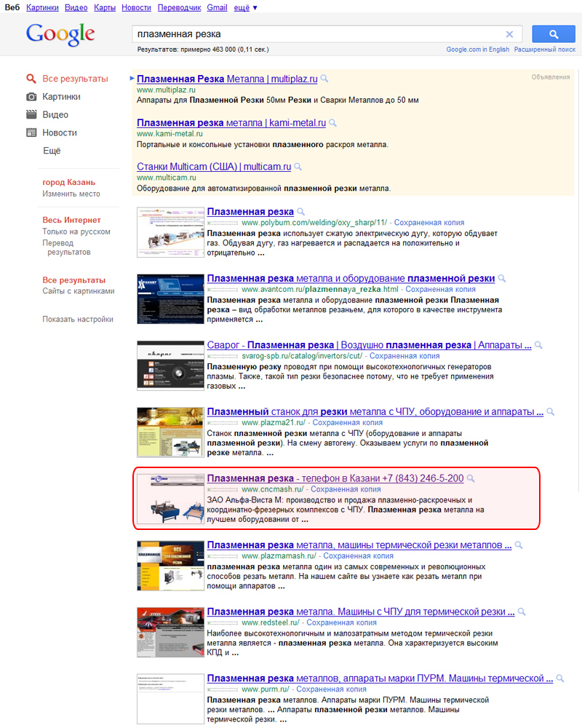Show search settings via Показать настройки
582x728 pixels.
point(78,319)
